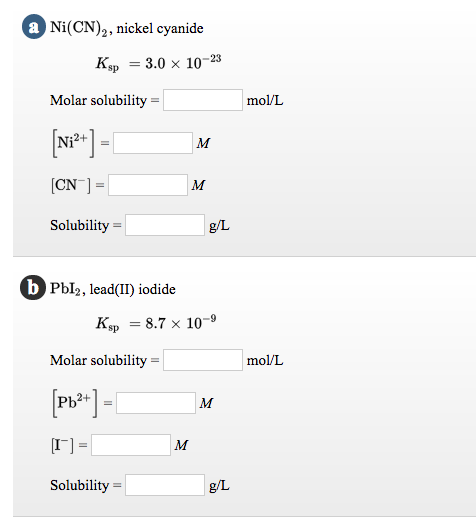The height and width of the screenshot is (524, 476).
Task: Click the black part b badge icon
Action: (x=33, y=287)
